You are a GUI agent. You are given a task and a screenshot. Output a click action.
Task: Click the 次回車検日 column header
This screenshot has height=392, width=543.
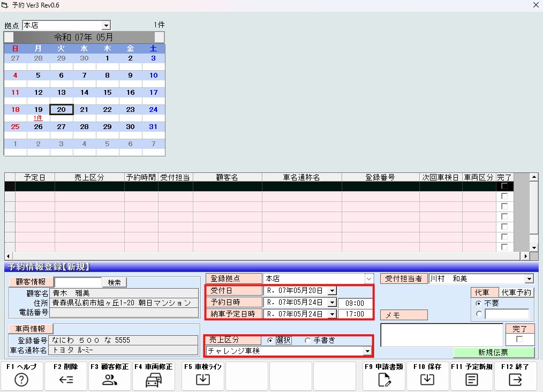point(441,177)
